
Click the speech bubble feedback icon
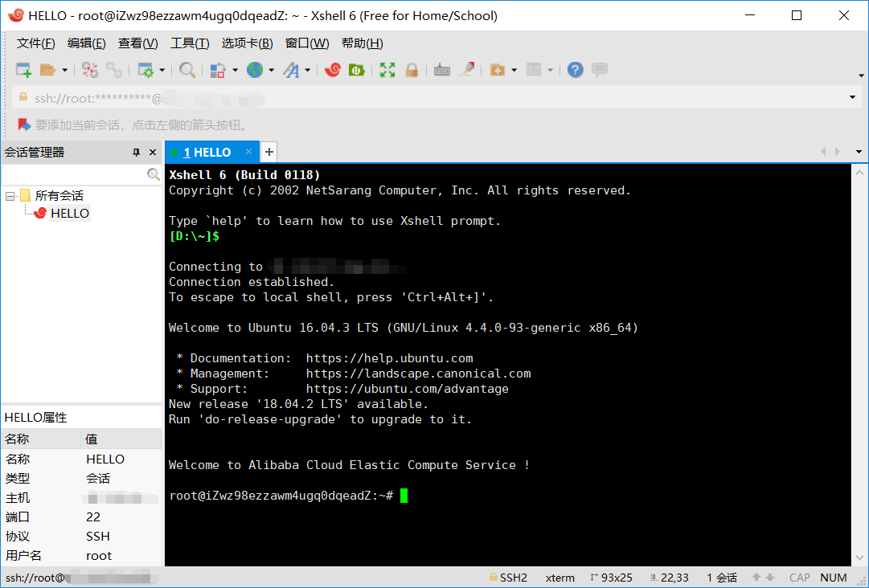pyautogui.click(x=600, y=70)
